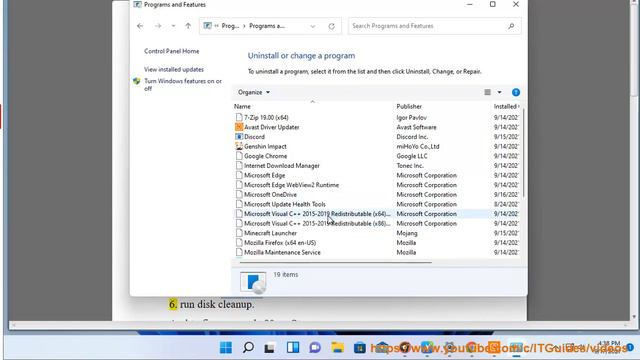The height and width of the screenshot is (360, 640).
Task: Refresh the Programs and Features list
Action: click(331, 26)
